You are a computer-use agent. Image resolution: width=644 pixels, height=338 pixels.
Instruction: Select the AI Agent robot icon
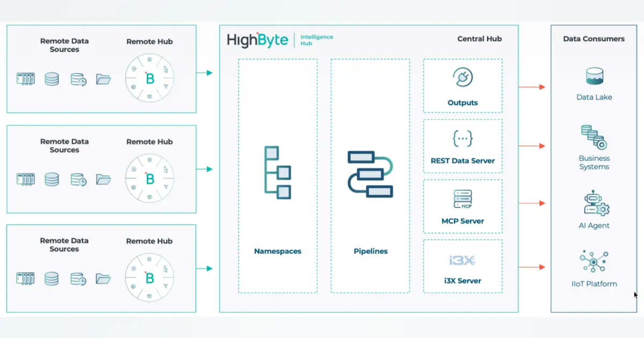[x=596, y=203]
